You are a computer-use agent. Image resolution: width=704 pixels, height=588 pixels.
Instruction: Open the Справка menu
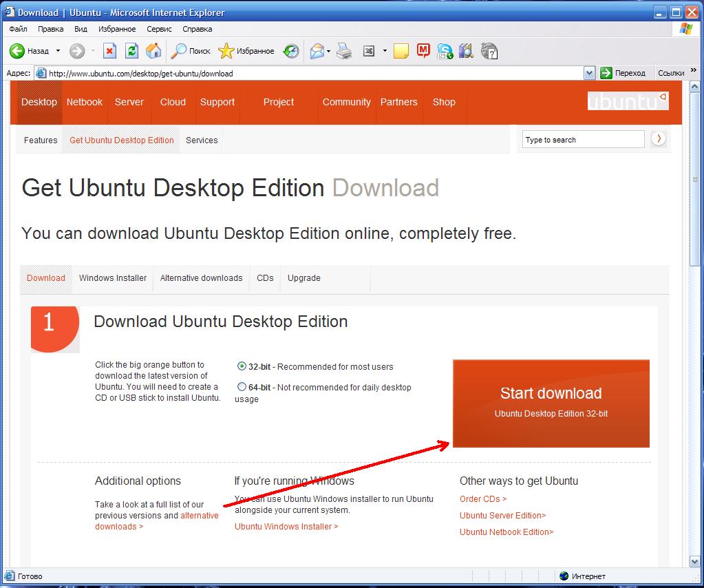(x=197, y=29)
